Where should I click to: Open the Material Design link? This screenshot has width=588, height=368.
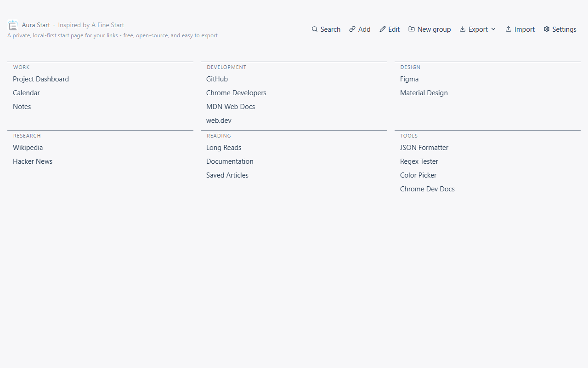424,93
